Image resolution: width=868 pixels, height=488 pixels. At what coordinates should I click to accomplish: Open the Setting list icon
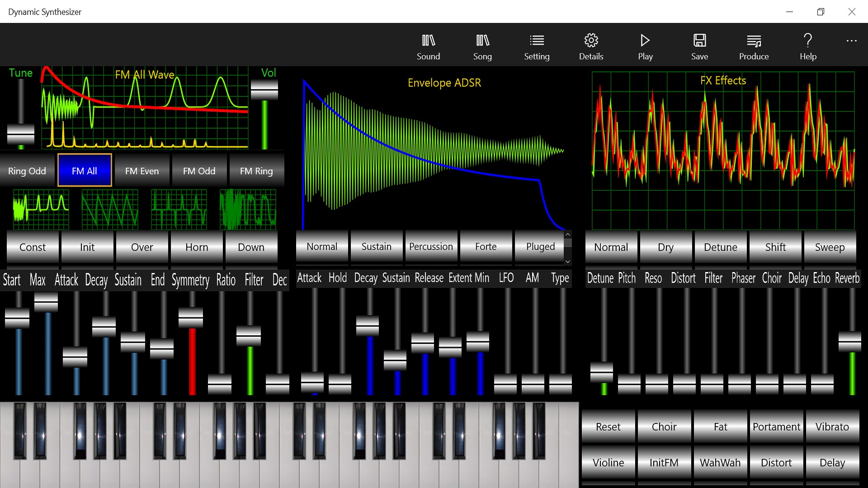click(537, 41)
